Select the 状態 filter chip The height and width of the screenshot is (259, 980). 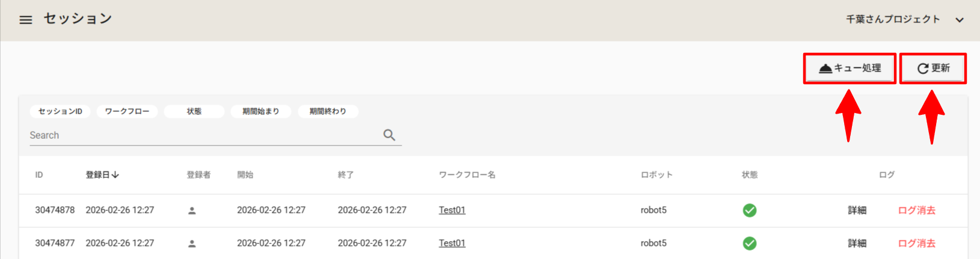pos(194,111)
